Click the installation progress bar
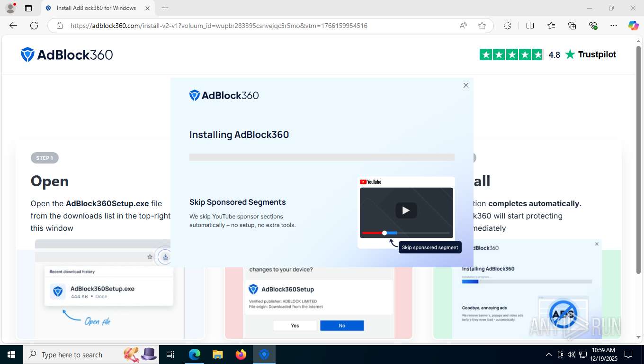 tap(322, 157)
